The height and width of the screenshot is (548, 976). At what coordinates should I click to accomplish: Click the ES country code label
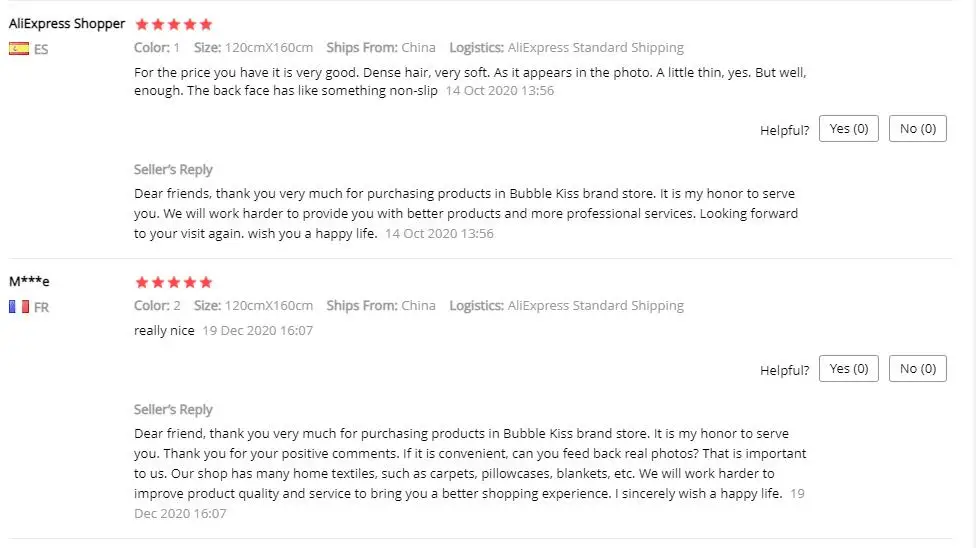tap(41, 48)
